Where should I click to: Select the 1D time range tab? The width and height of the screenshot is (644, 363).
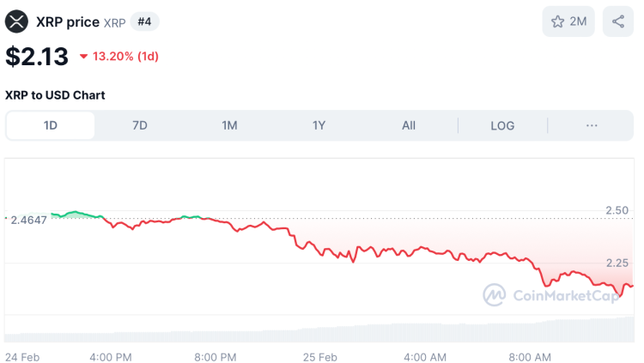click(x=51, y=125)
